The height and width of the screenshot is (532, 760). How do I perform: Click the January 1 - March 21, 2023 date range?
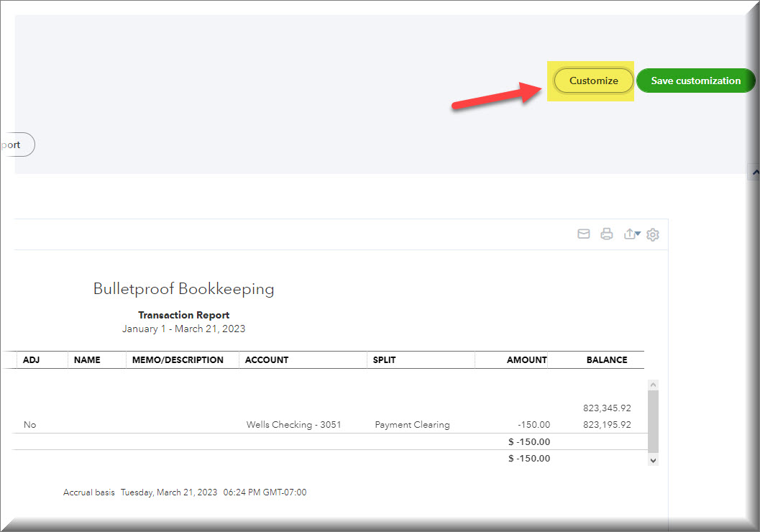[183, 329]
